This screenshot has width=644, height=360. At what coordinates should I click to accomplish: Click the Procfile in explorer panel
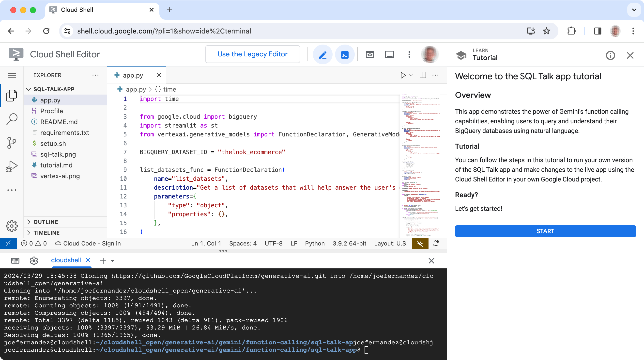point(51,111)
